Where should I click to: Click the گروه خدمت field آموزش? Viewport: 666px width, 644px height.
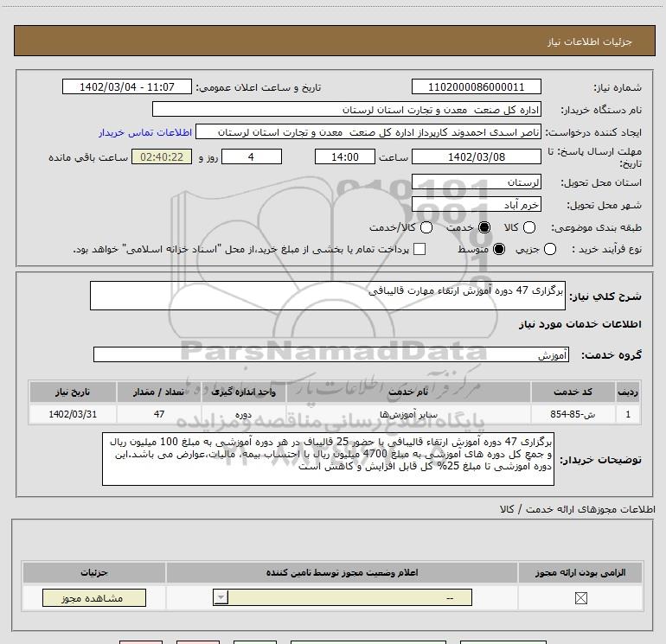[x=331, y=354]
